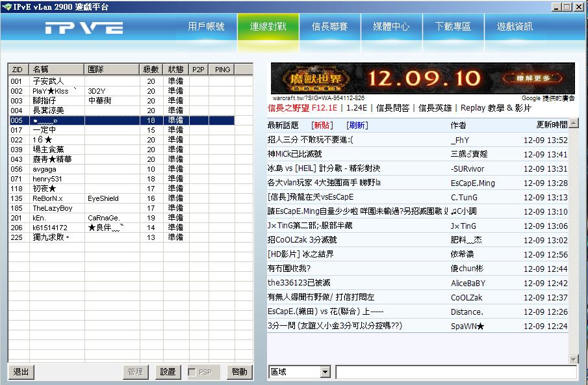
Task: Select player row 001 子安武人
Action: (121, 81)
